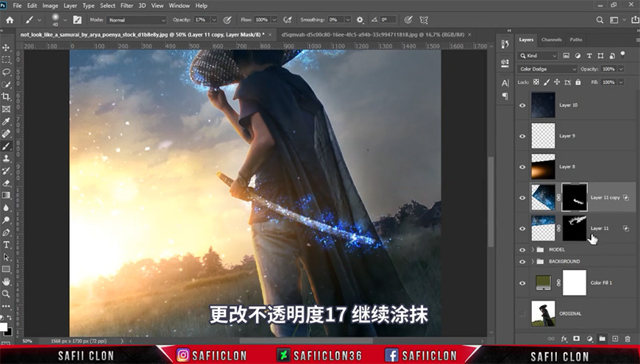Select the Pen tool
The width and height of the screenshot is (640, 364).
point(6,232)
